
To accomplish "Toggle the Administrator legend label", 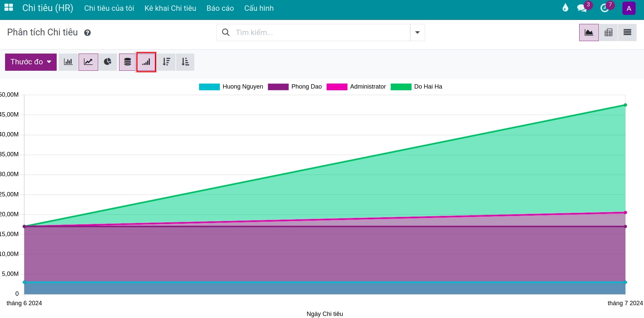I will [x=368, y=87].
